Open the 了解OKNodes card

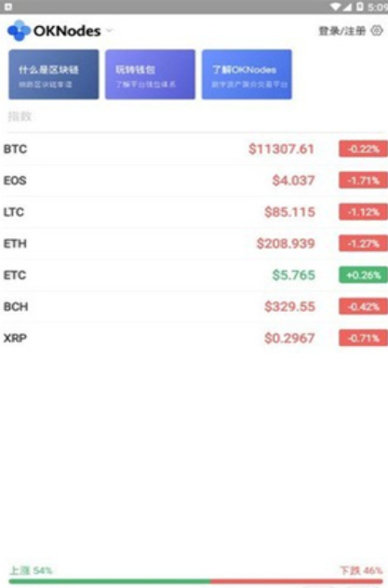pos(247,74)
